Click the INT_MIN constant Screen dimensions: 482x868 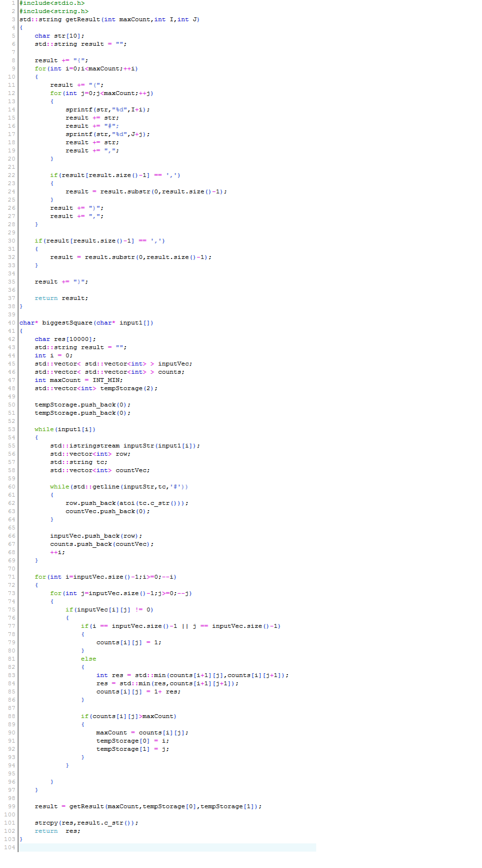click(107, 380)
